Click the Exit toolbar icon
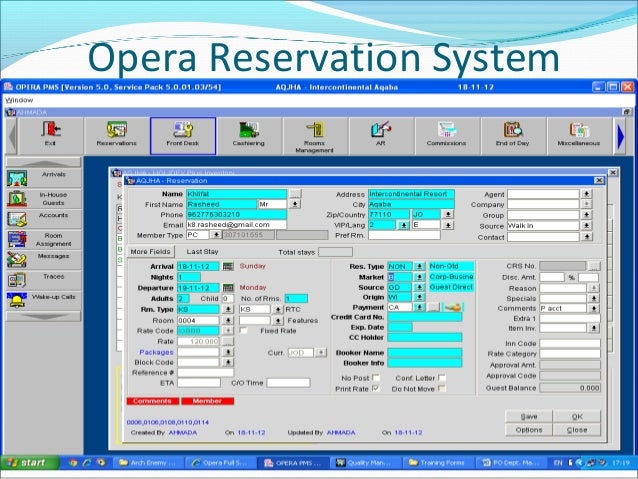Viewport: 638px width, 479px height. click(x=50, y=136)
